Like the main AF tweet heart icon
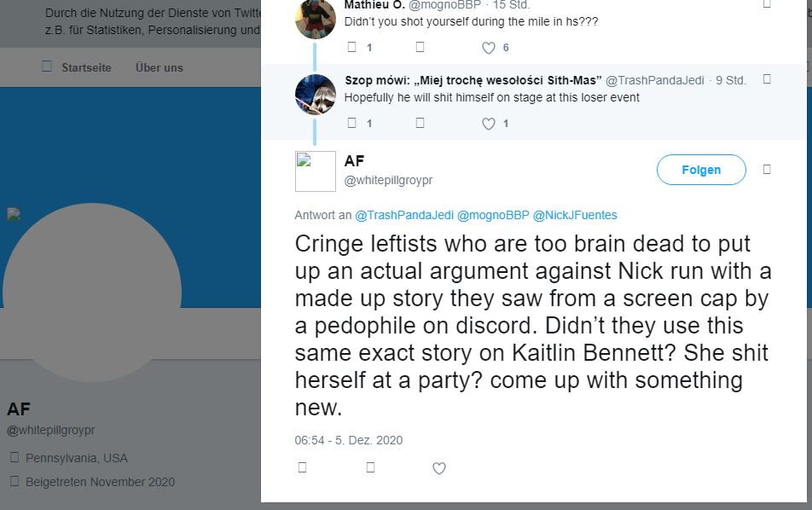The height and width of the screenshot is (510, 812). (x=438, y=468)
